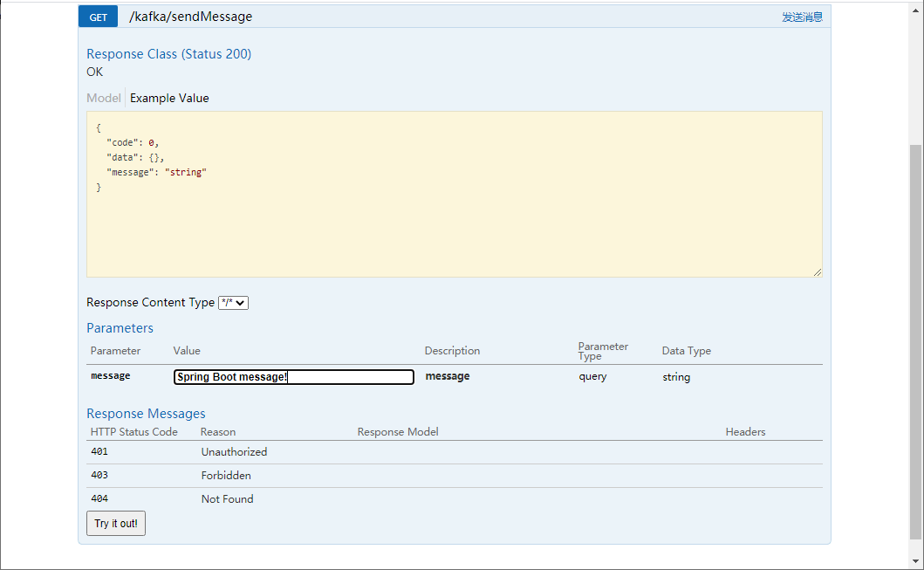Click the 发送消息 description link
Viewport: 924px width, 570px height.
tap(802, 17)
